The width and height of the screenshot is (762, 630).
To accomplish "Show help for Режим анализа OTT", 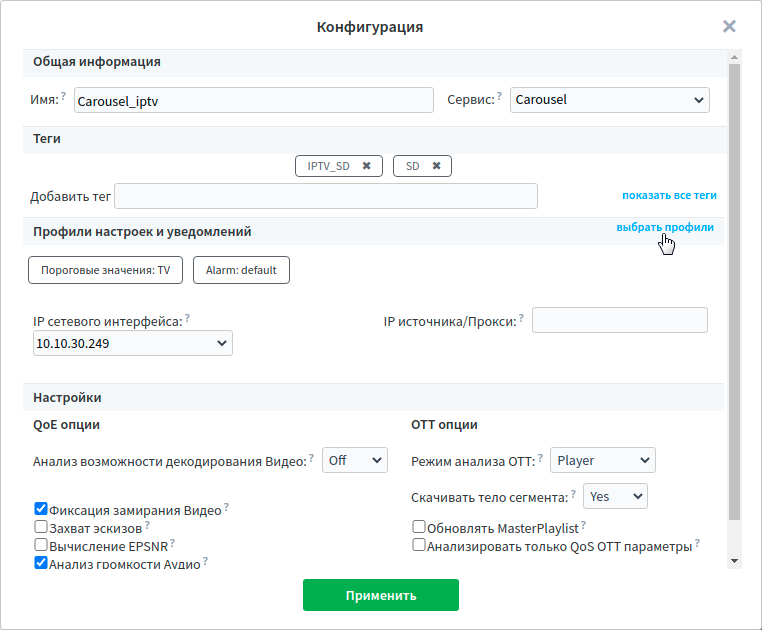I will pyautogui.click(x=540, y=457).
